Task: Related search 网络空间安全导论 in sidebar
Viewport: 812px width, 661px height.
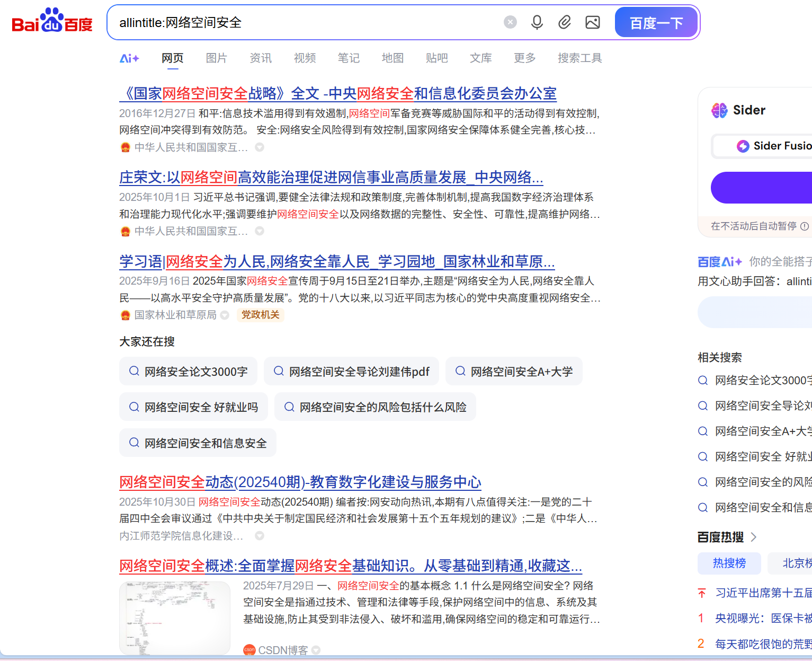Action: 755,406
